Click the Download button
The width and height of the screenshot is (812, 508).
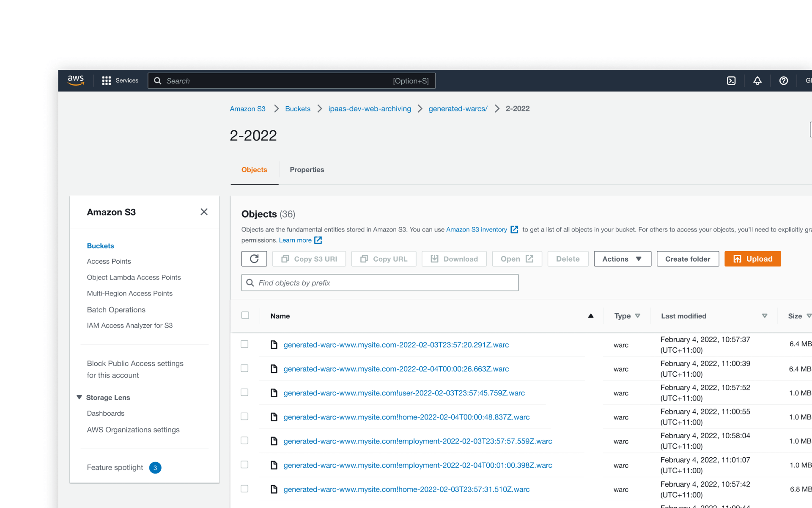click(x=454, y=259)
